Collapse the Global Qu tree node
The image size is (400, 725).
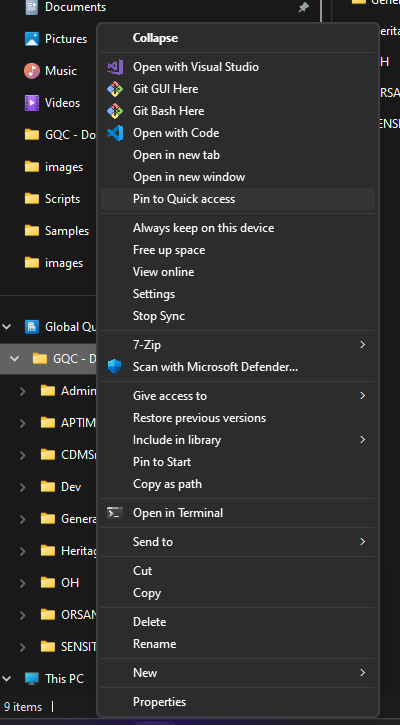(x=6, y=327)
